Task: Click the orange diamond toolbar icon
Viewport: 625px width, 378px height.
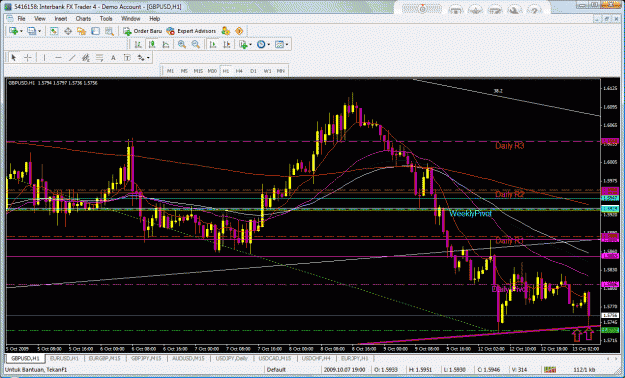Action: pyautogui.click(x=239, y=31)
